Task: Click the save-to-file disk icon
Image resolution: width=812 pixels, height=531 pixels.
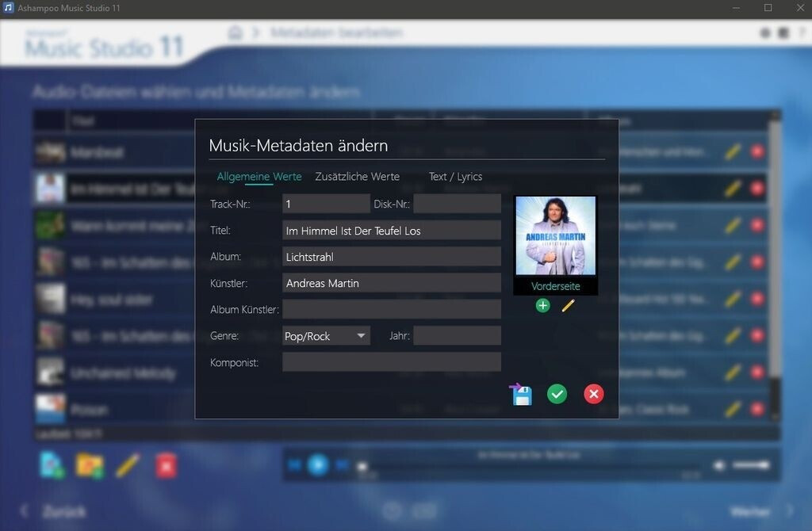Action: (x=521, y=394)
